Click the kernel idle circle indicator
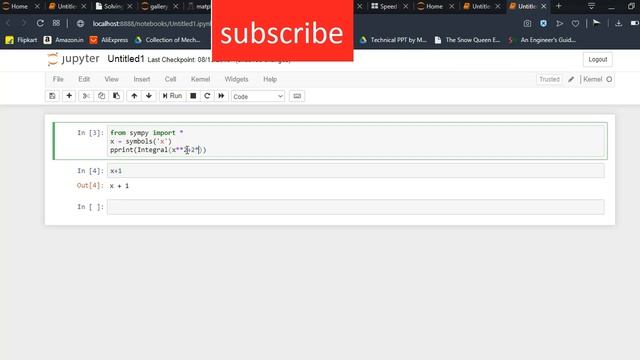This screenshot has height=360, width=640. tap(609, 79)
